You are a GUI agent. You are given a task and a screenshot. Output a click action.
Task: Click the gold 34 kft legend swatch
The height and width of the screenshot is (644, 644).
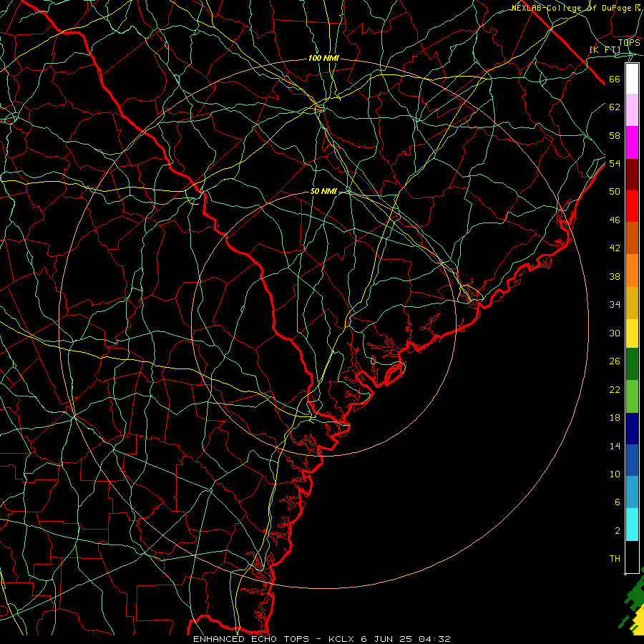632,303
